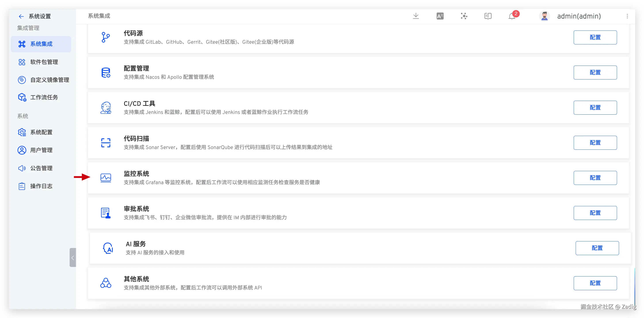Screen dimensions: 644x318
Task: Open 用户管理 from the sidebar
Action: (41, 150)
